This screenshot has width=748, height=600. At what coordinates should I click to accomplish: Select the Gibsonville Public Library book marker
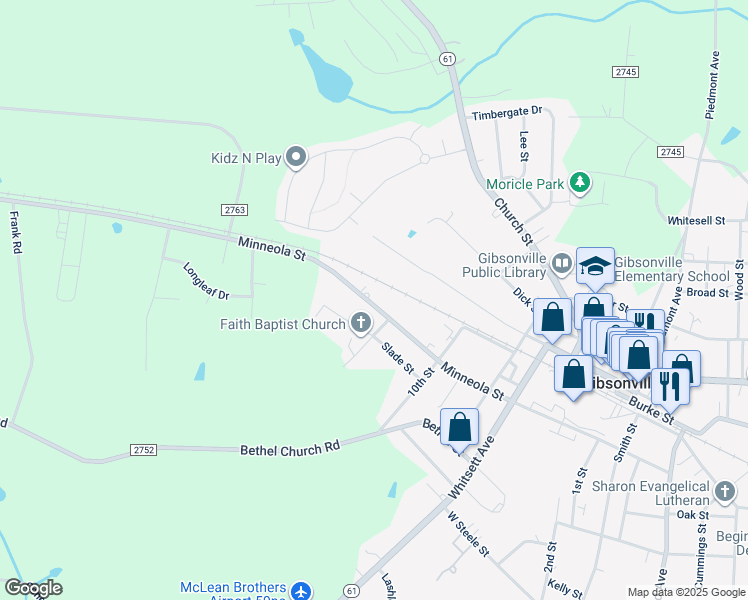(561, 264)
